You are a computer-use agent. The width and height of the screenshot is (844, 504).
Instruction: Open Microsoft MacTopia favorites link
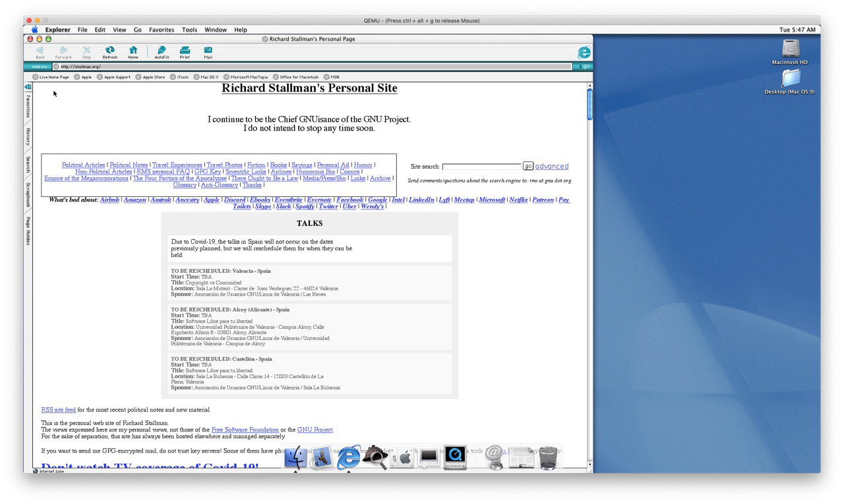pyautogui.click(x=246, y=77)
